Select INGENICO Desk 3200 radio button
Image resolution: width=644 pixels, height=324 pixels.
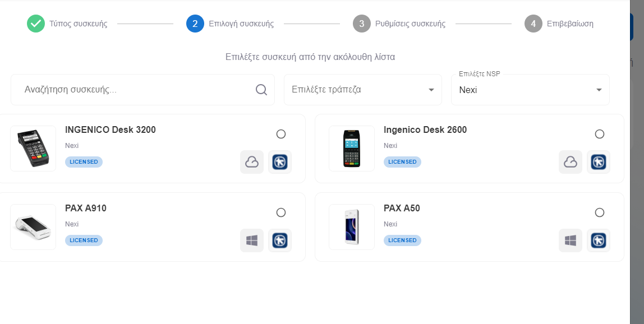281,134
